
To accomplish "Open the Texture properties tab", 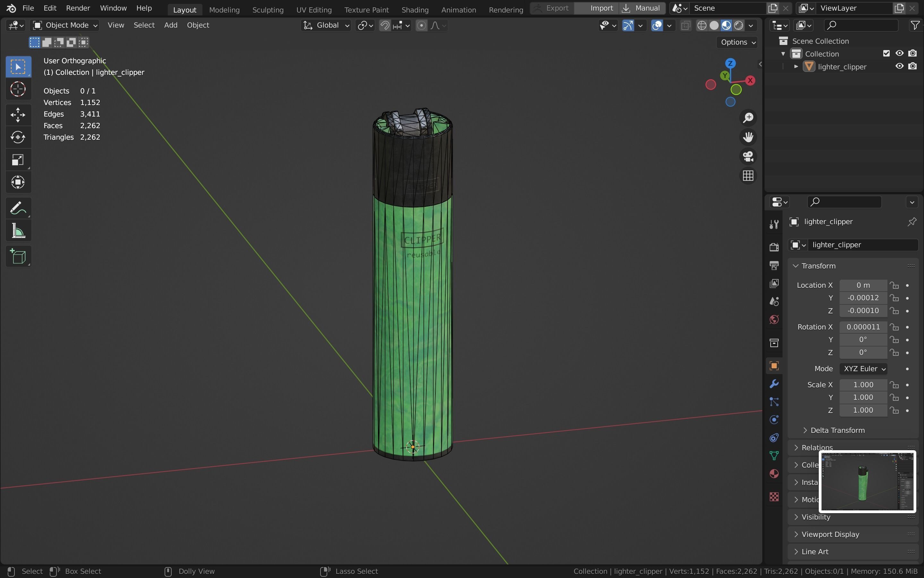I will tap(774, 496).
